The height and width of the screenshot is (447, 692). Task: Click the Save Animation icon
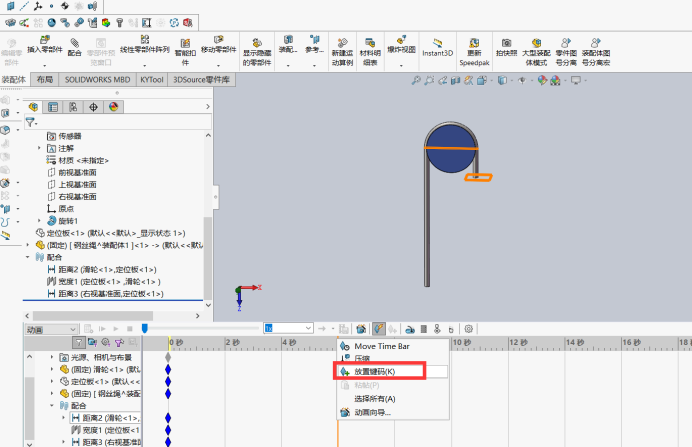click(344, 329)
